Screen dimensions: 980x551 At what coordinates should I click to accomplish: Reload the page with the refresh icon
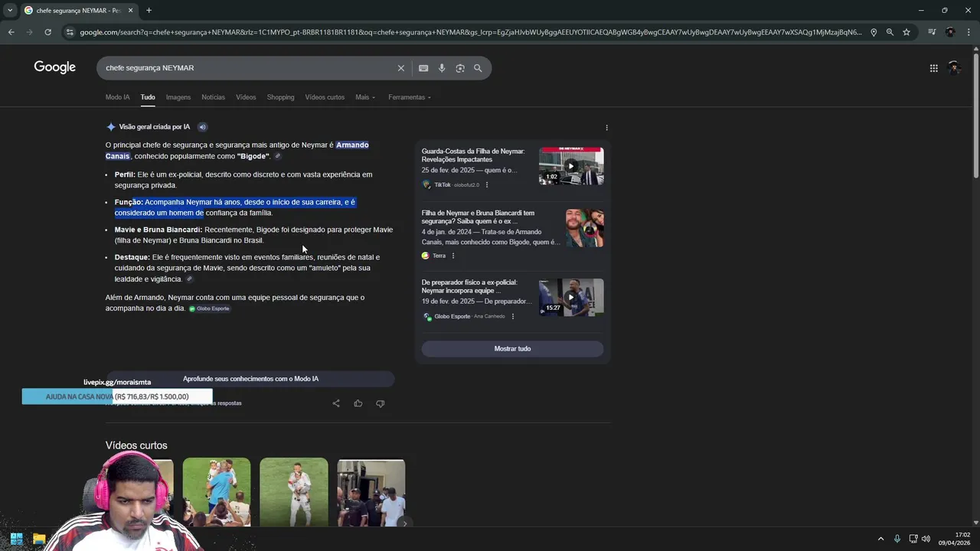(47, 32)
